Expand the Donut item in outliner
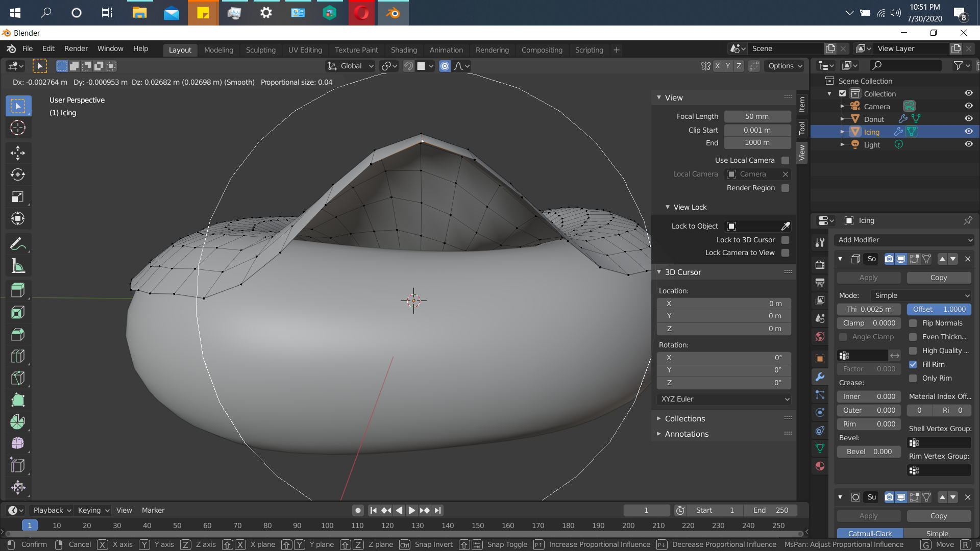 842,119
